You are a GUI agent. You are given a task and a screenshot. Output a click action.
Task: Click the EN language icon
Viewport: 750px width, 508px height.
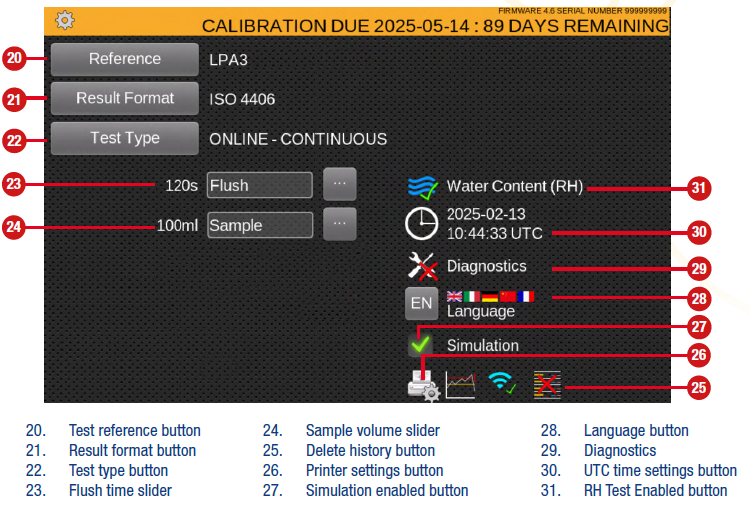click(421, 303)
